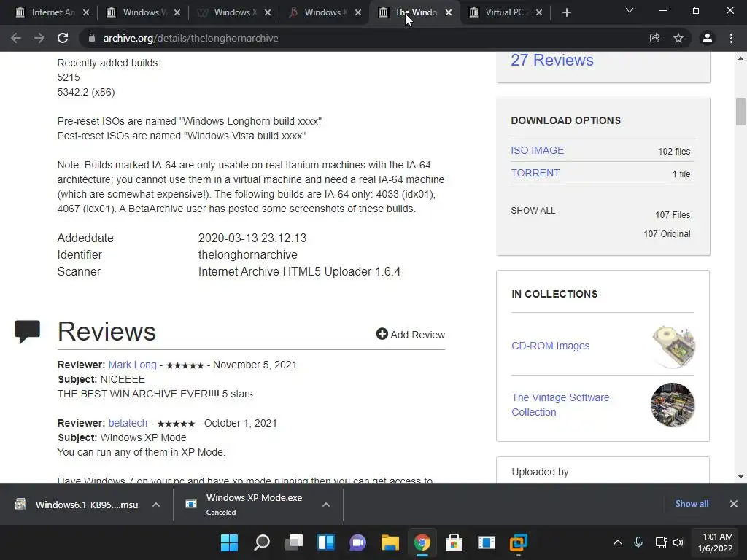Close the first Internet Archive tab
Image resolution: width=747 pixels, height=560 pixels.
(x=86, y=12)
